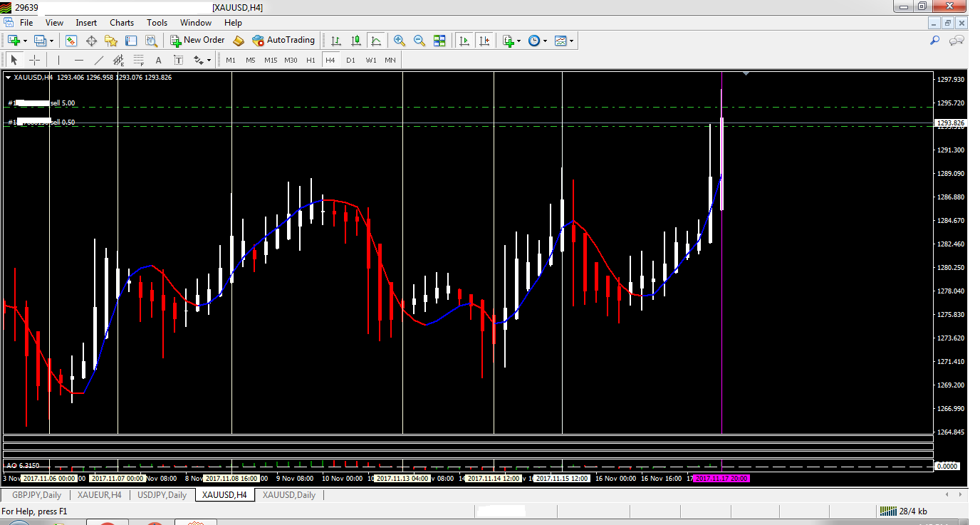
Task: Toggle Chart Shift
Action: (x=484, y=41)
